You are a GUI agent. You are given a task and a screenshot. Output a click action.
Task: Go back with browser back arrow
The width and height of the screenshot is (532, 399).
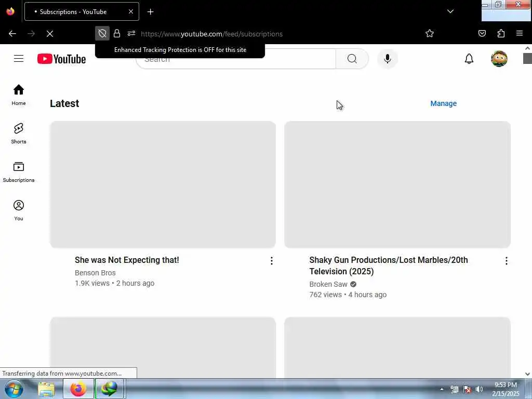(12, 34)
